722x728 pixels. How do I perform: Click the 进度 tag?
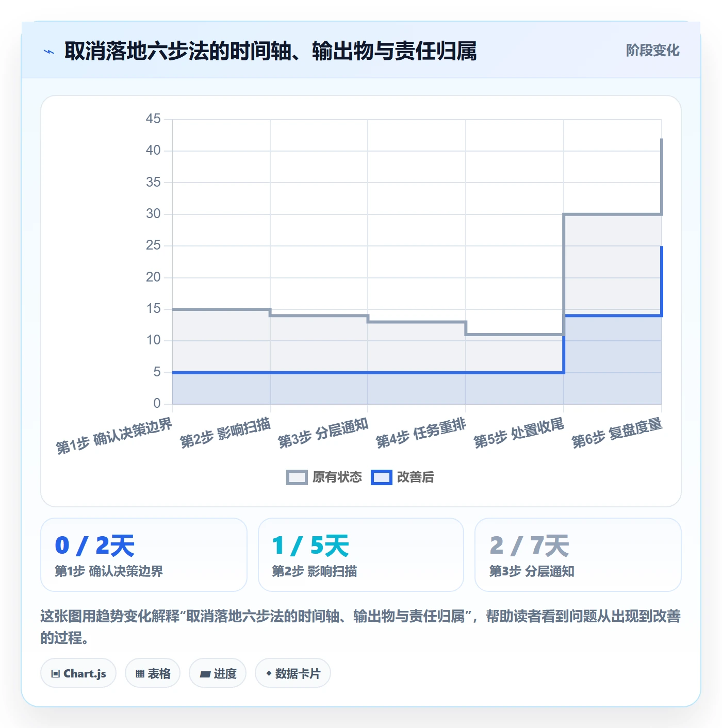coord(218,673)
